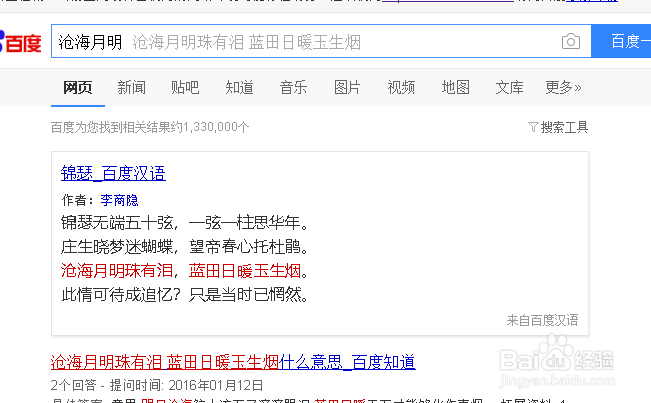This screenshot has width=651, height=403.
Task: Click the camera image-search icon
Action: [x=571, y=42]
